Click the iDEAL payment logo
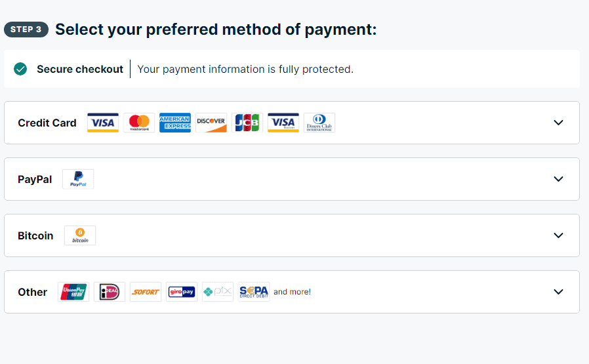The width and height of the screenshot is (589, 364). 110,292
